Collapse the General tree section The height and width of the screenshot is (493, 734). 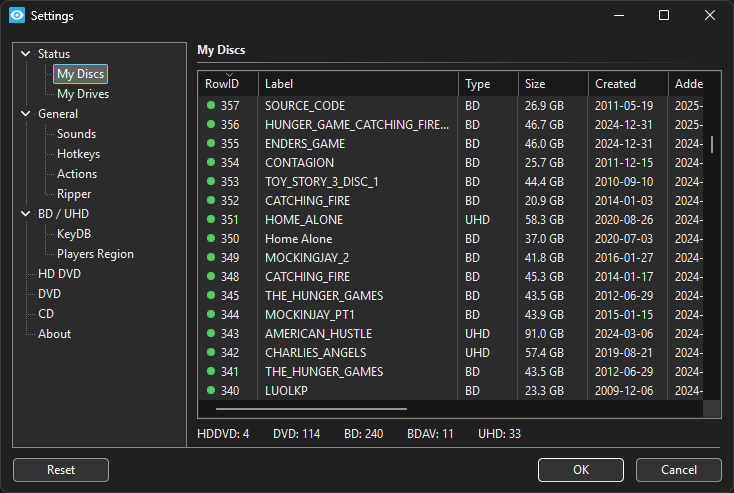[x=25, y=114]
